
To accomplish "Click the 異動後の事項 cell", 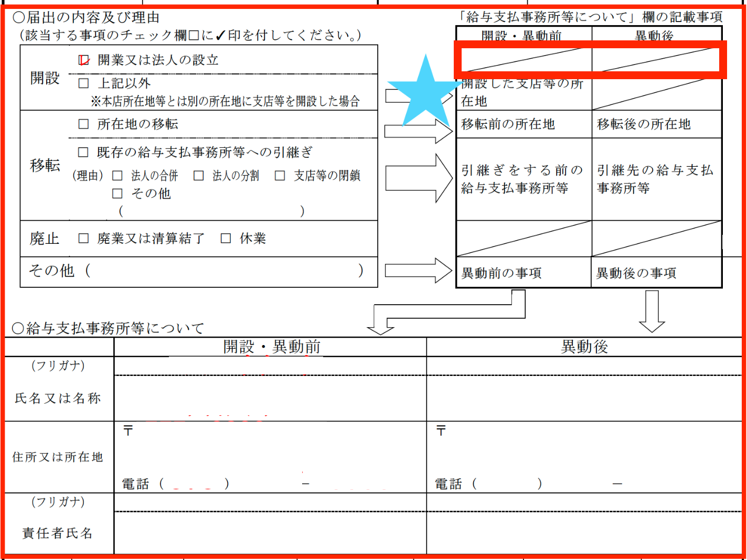I will (656, 272).
